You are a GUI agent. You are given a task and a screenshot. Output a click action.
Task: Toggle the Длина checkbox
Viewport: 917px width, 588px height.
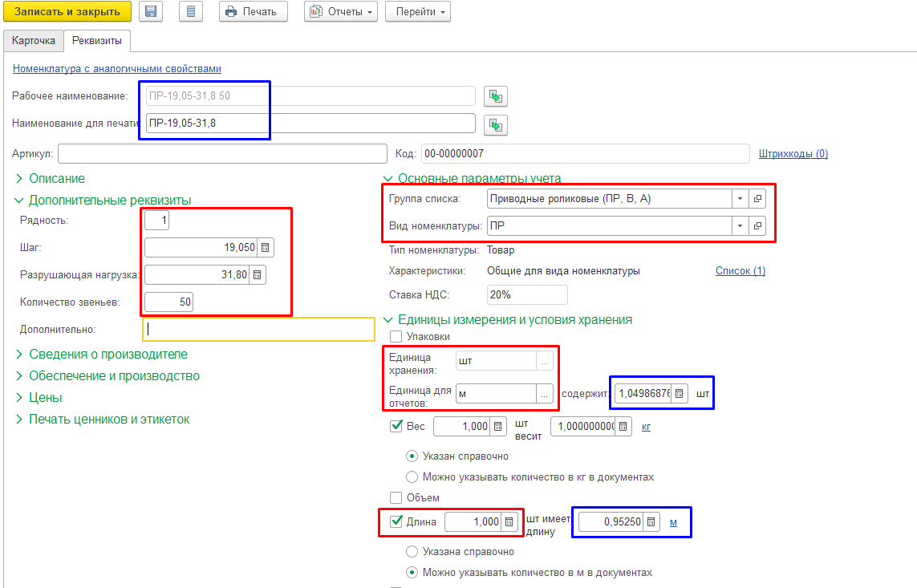(396, 521)
